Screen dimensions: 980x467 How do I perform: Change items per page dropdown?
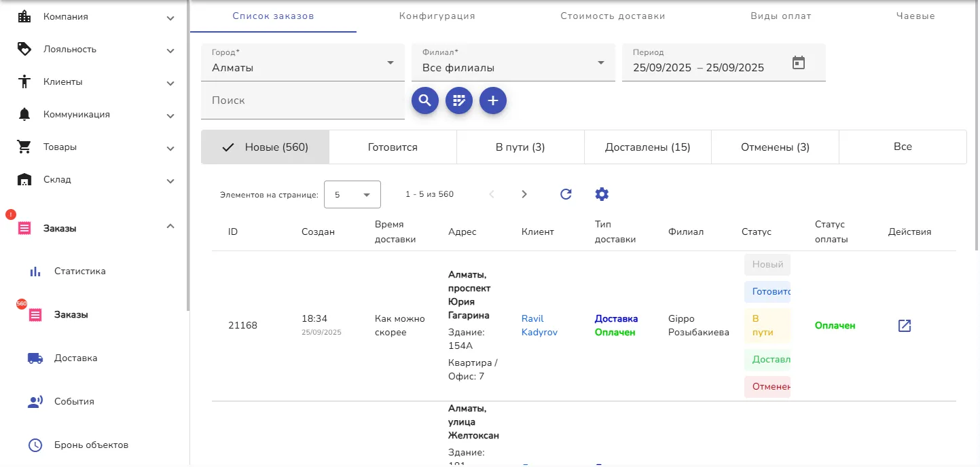tap(352, 195)
